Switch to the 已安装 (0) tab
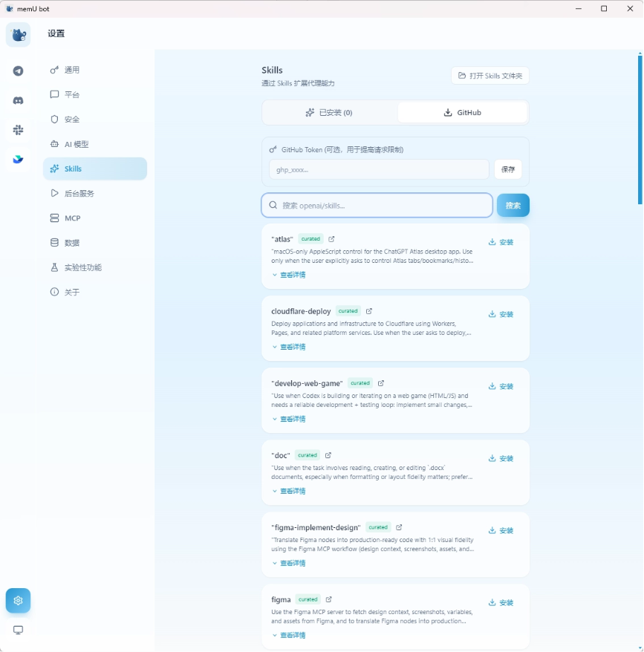This screenshot has height=652, width=644. (x=328, y=113)
